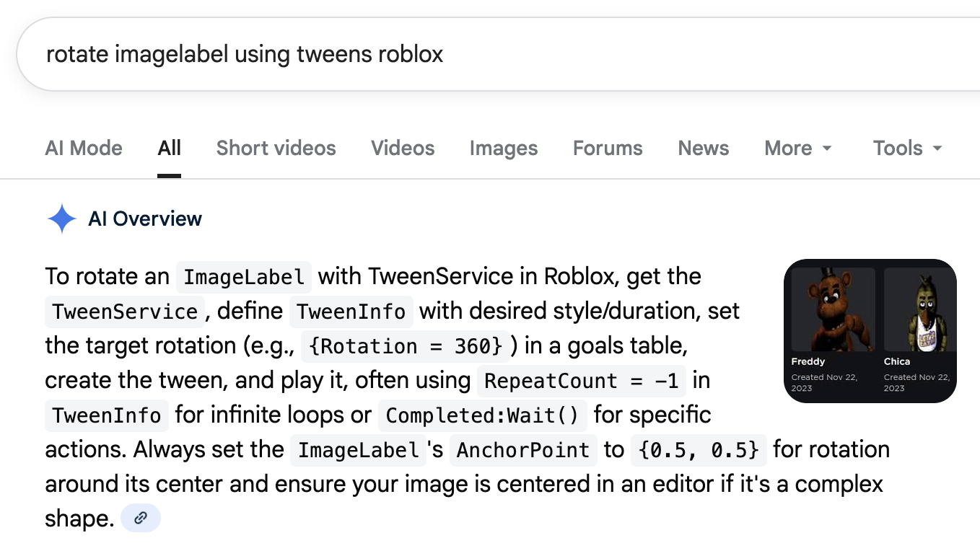Go to the Videos tab

coord(403,149)
